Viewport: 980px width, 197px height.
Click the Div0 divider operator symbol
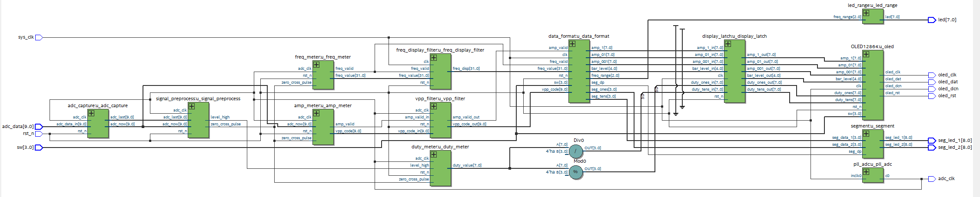[x=576, y=151]
